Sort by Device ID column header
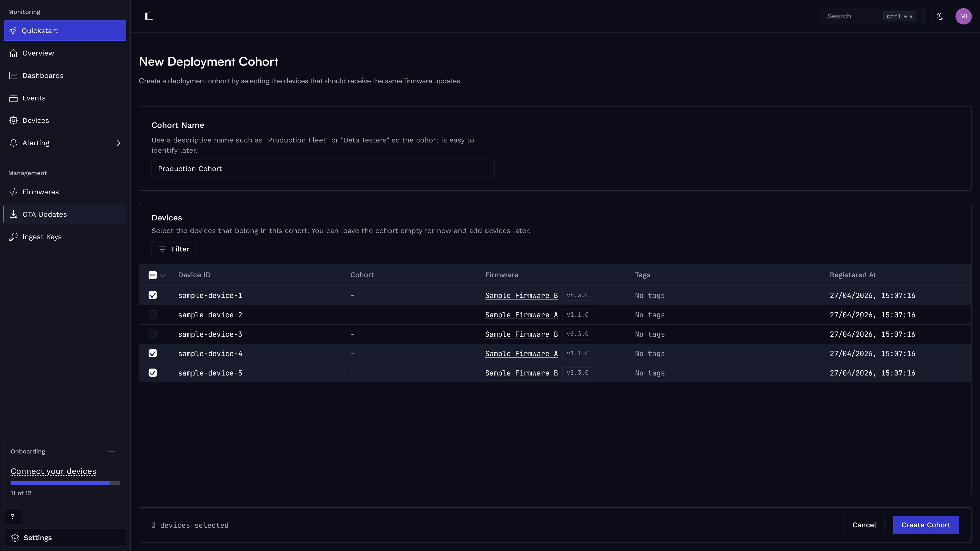980x551 pixels. [194, 275]
